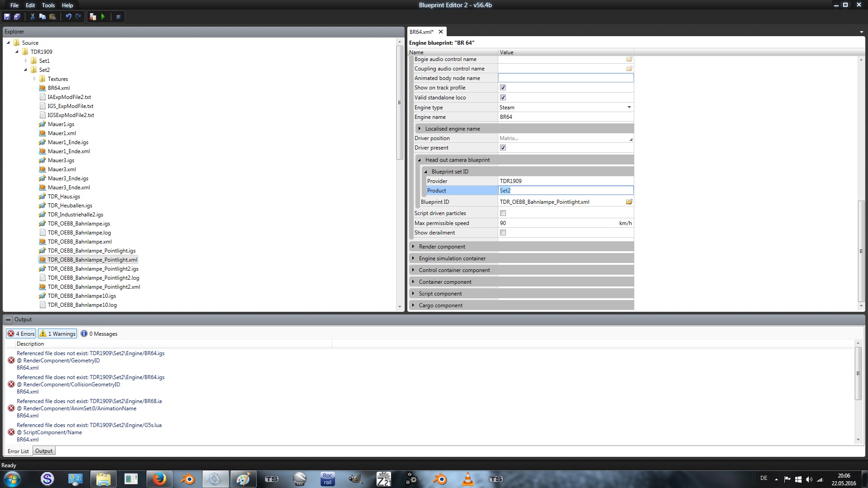Click browse icon for Coupling audio control
This screenshot has height=488, width=868.
(x=629, y=69)
